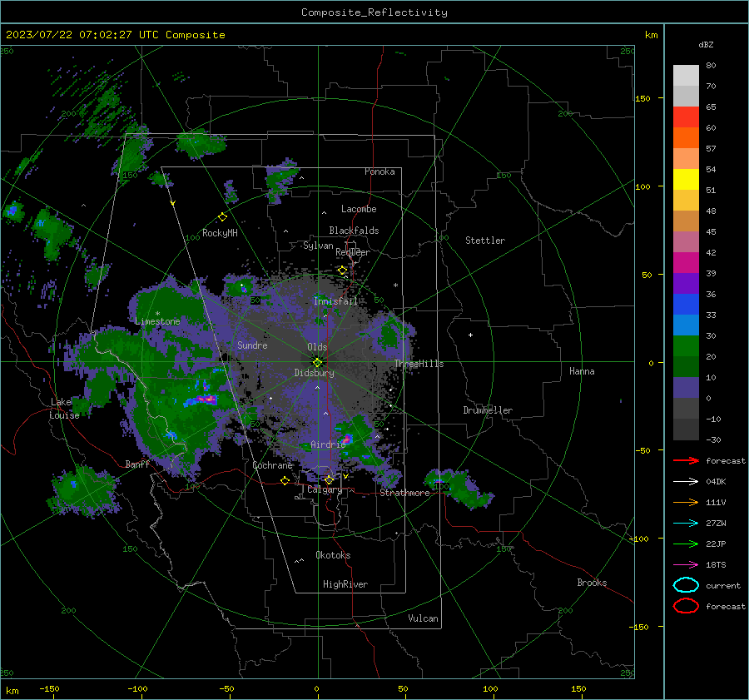Click the white 04DK arrow icon
The width and height of the screenshot is (749, 700).
coord(686,482)
